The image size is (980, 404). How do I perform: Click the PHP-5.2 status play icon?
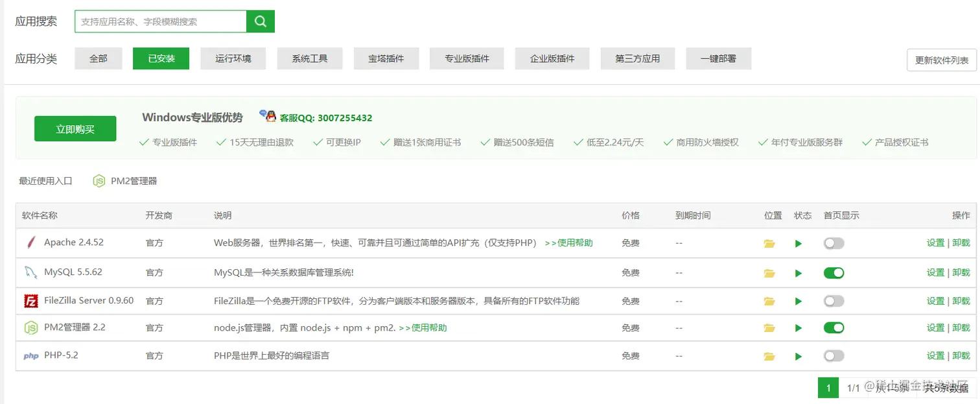[799, 357]
